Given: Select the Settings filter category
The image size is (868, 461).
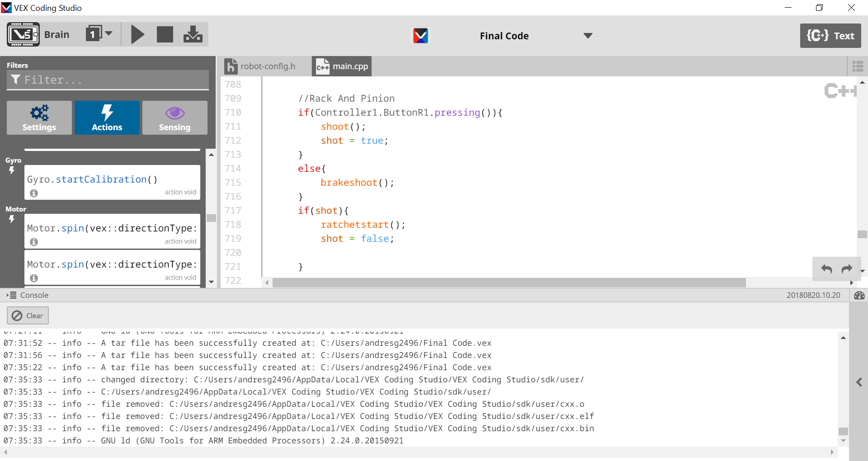Looking at the screenshot, I should (x=39, y=118).
